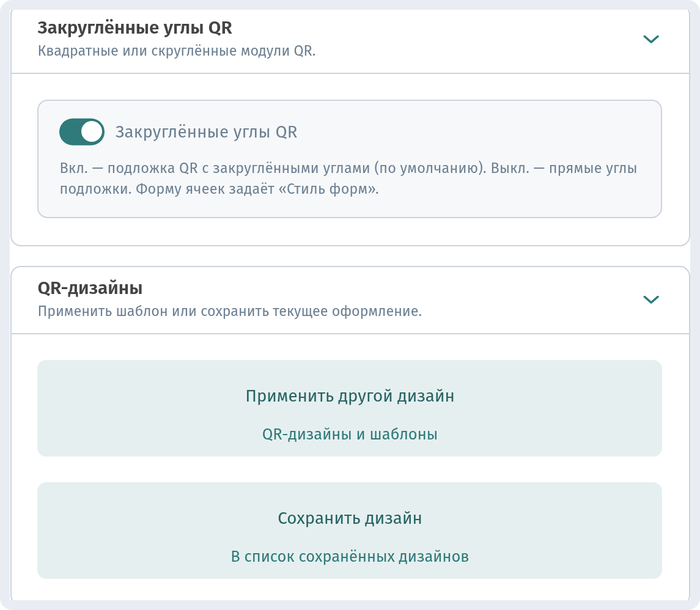Click the toggle label Закруглённые углы QR

(x=206, y=132)
